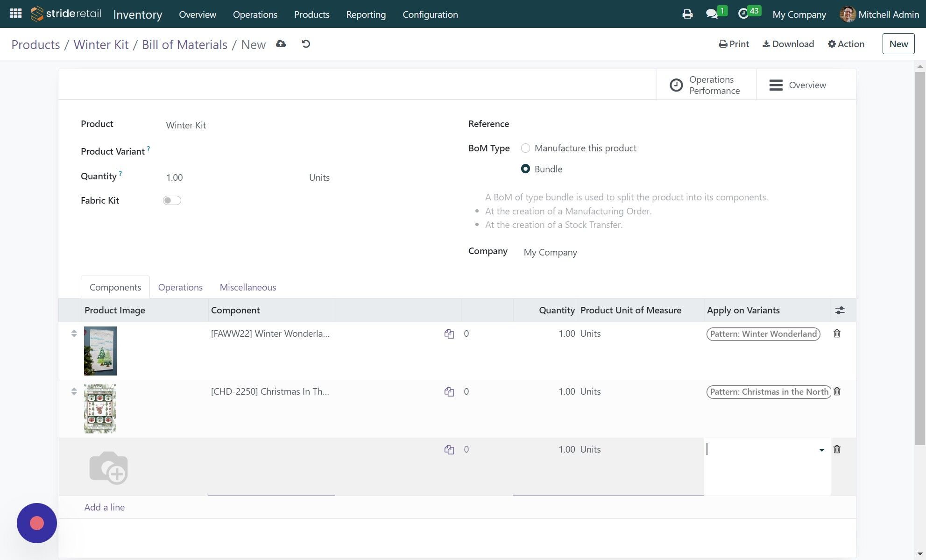Viewport: 926px width, 560px height.
Task: Delete the Winter Wonderland component row
Action: tap(837, 333)
